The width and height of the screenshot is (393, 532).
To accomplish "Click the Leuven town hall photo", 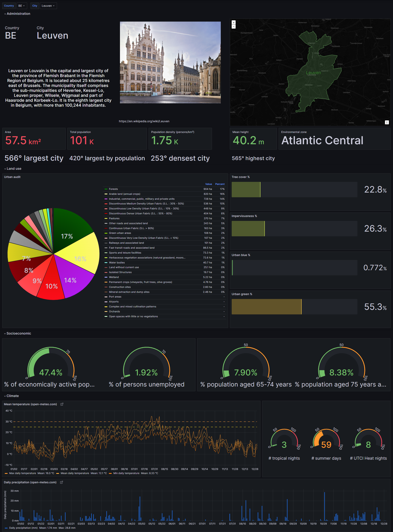I will [170, 62].
